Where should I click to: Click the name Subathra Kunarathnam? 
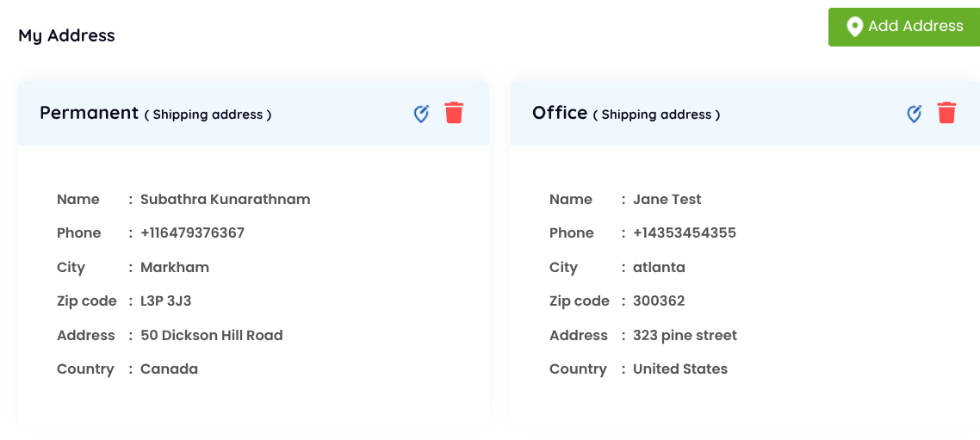225,199
